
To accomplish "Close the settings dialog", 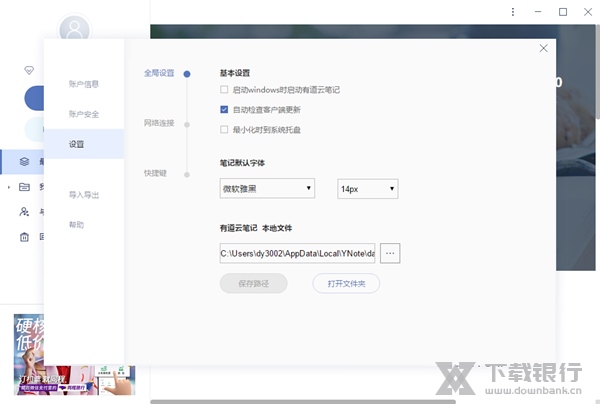I will [x=543, y=48].
